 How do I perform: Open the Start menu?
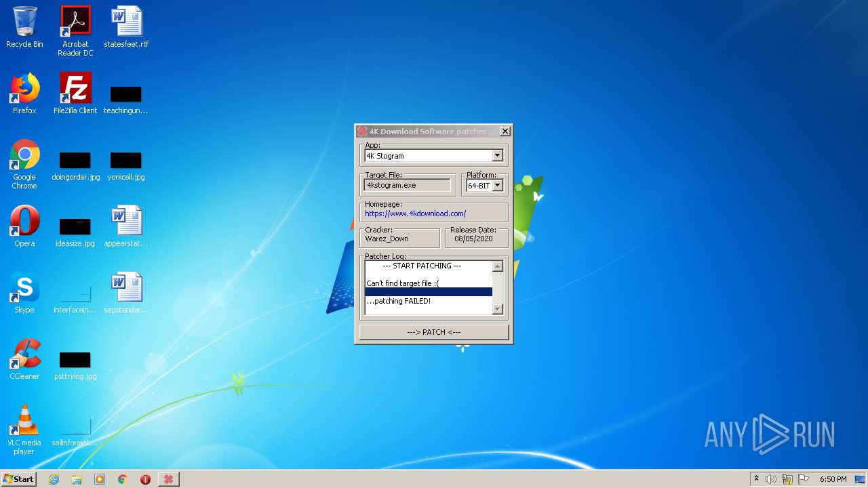click(19, 479)
